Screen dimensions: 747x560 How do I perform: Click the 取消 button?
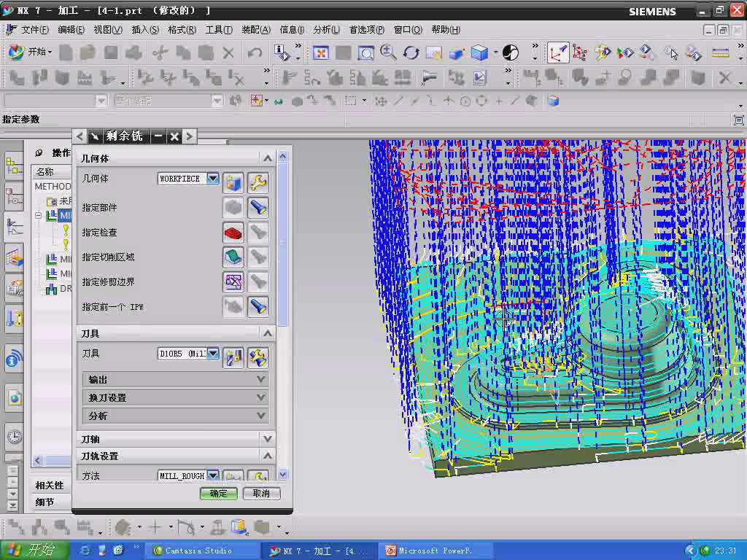tap(262, 494)
